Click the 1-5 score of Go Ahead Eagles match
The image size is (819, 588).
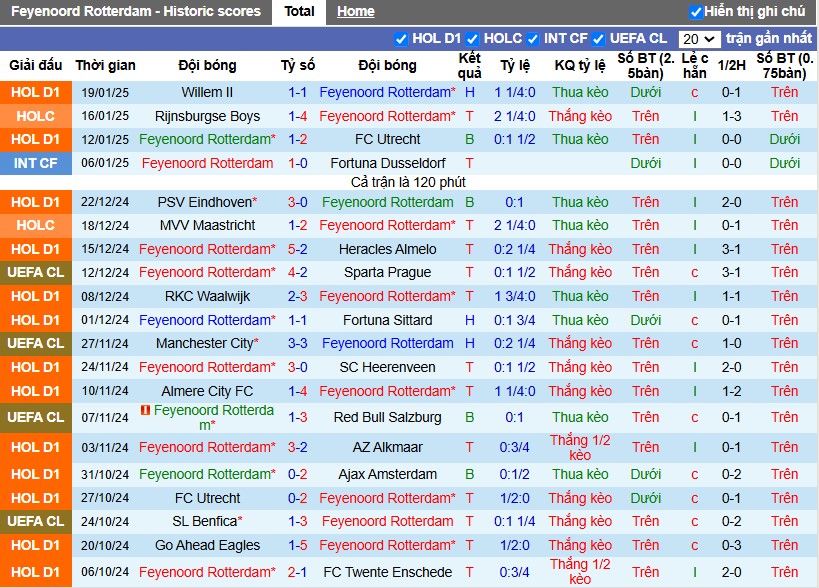coord(298,545)
